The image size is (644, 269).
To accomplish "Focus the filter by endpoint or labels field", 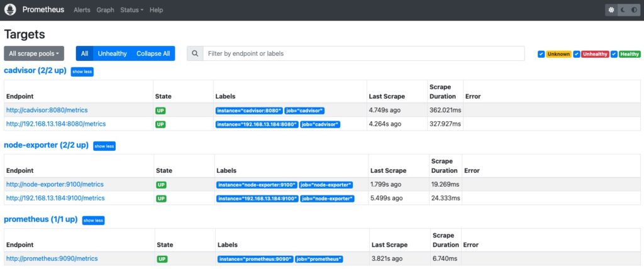I will tap(364, 53).
